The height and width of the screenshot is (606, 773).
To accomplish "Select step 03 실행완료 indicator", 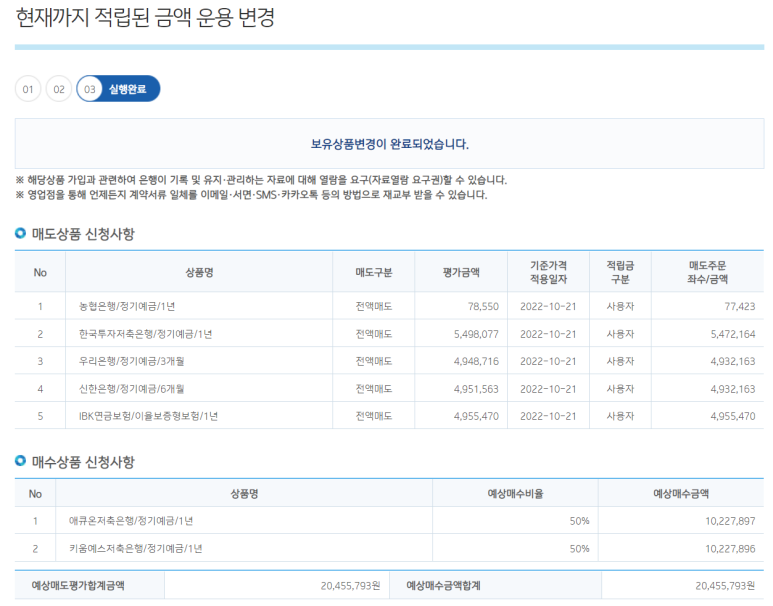I will click(118, 89).
